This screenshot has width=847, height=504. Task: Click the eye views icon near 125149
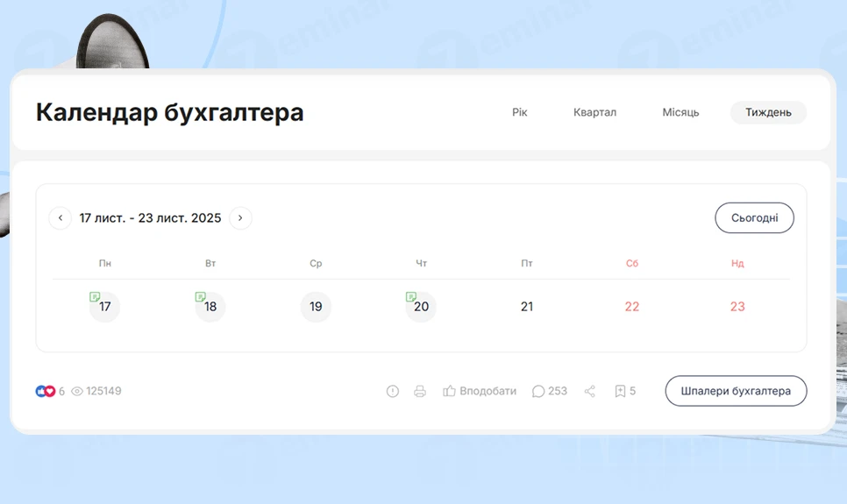point(77,391)
